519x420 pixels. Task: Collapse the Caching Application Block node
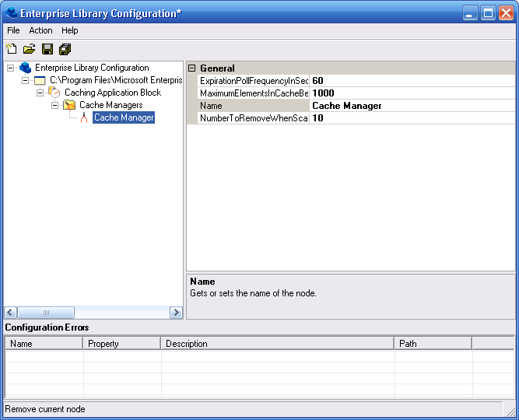(40, 93)
